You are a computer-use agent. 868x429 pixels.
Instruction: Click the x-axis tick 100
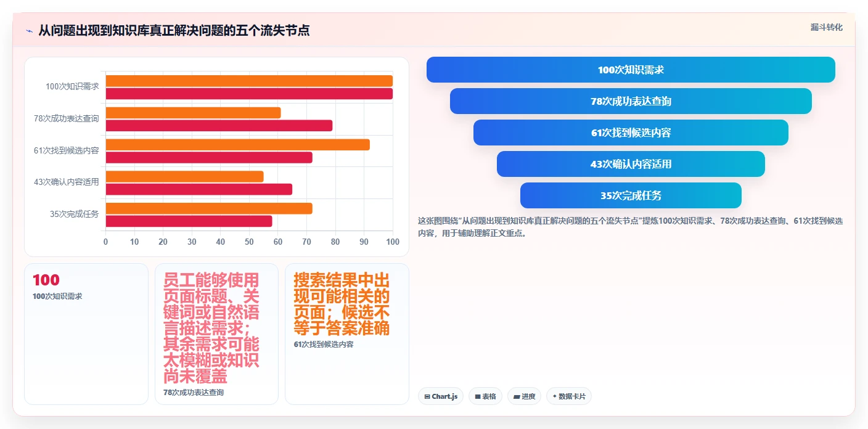[x=393, y=242]
